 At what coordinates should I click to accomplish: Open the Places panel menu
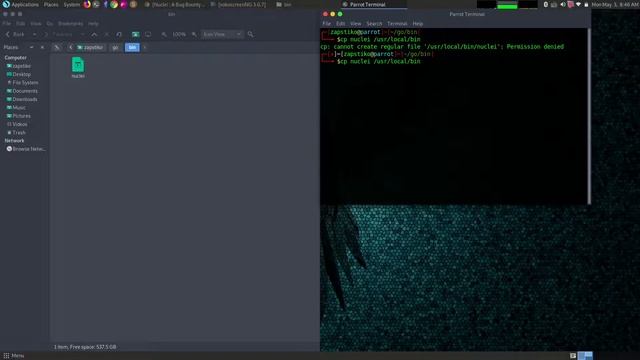(51, 4)
